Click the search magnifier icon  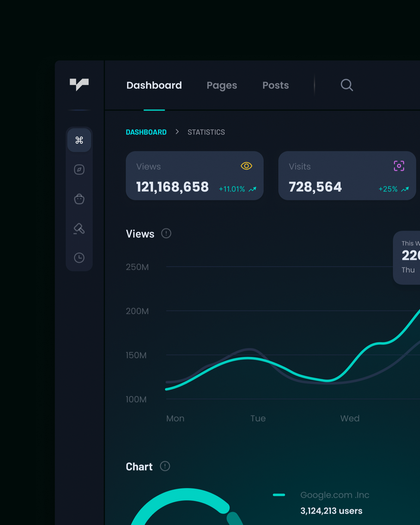pyautogui.click(x=346, y=85)
